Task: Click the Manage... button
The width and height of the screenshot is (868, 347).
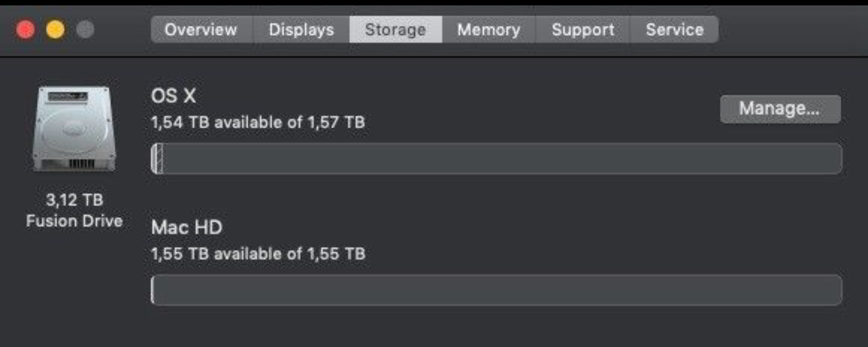Action: coord(780,109)
